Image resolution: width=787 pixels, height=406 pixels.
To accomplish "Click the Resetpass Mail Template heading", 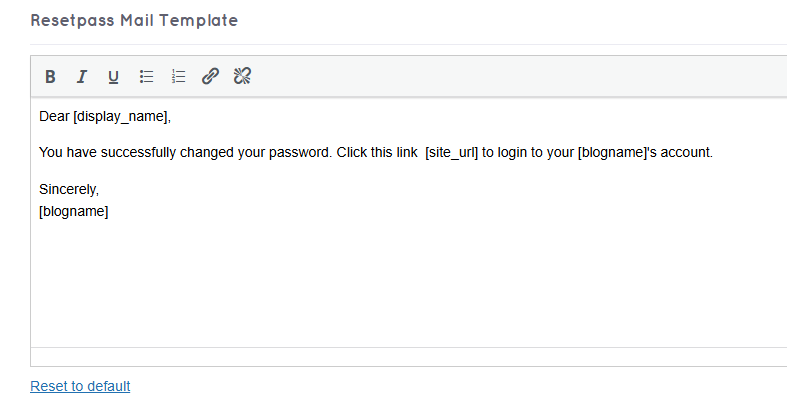I will (134, 20).
